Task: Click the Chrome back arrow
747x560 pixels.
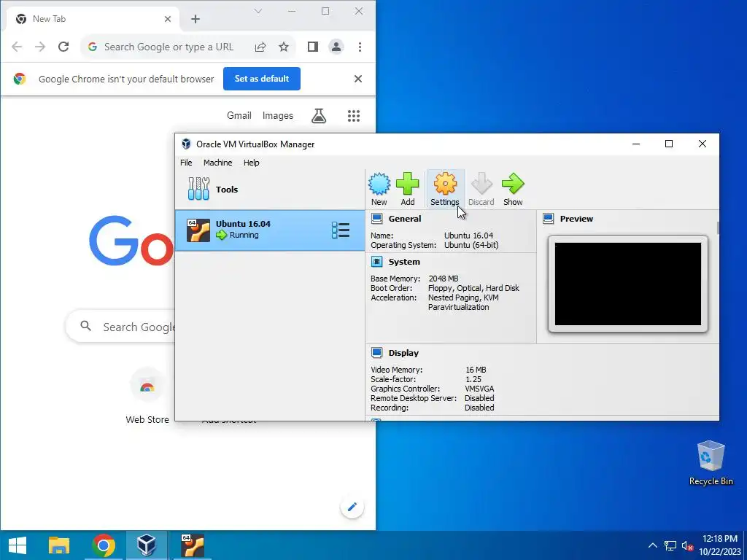Action: (17, 47)
